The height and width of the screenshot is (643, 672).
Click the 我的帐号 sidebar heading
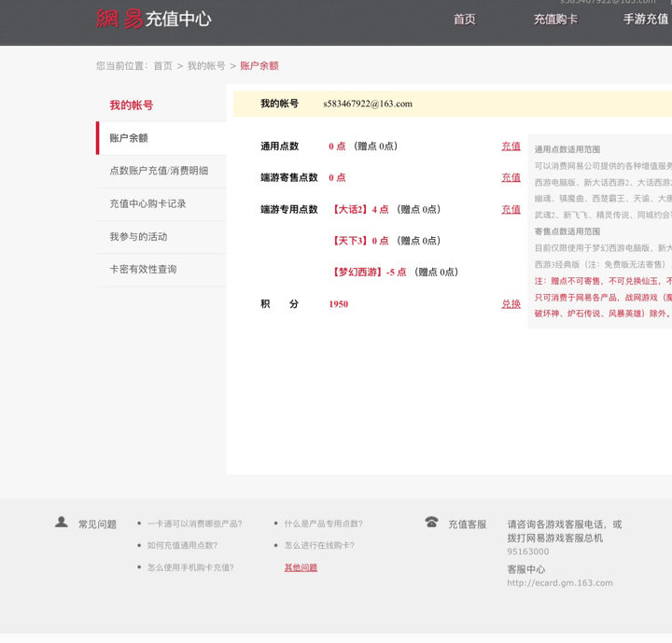point(132,105)
